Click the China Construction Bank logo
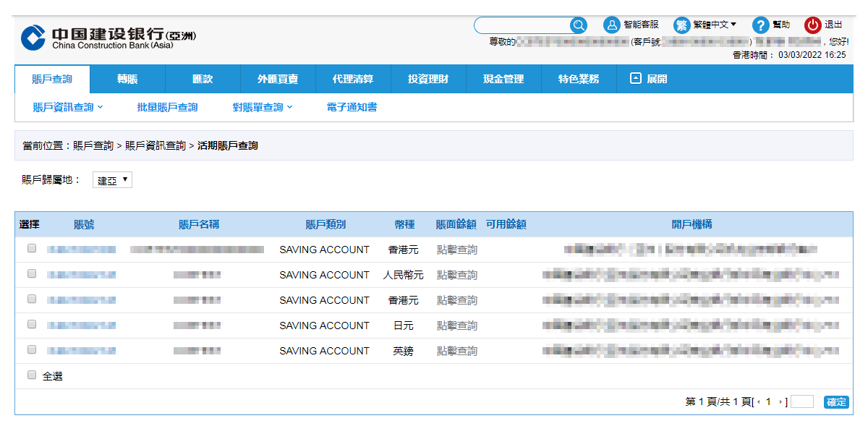Screen dimensions: 868x434 click(109, 38)
